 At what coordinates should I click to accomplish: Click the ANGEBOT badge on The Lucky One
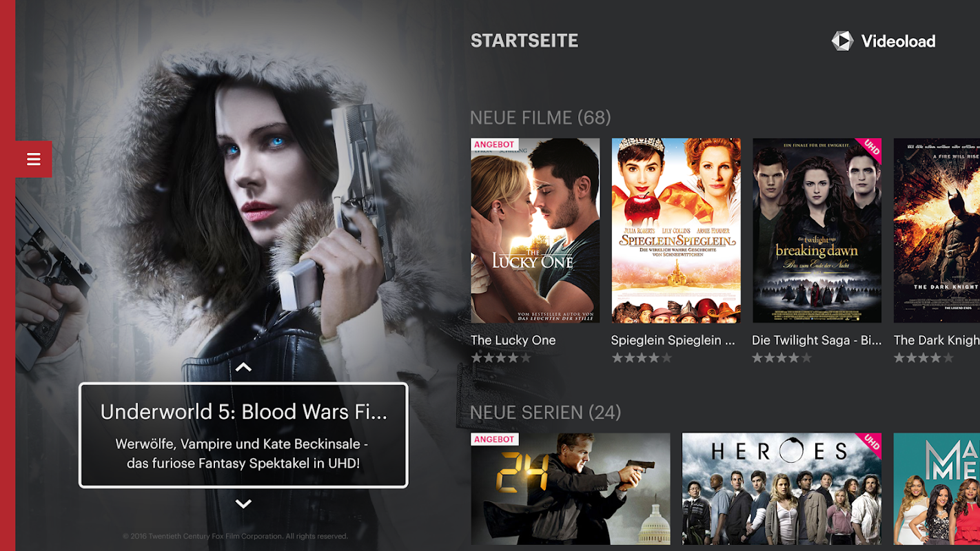click(494, 145)
